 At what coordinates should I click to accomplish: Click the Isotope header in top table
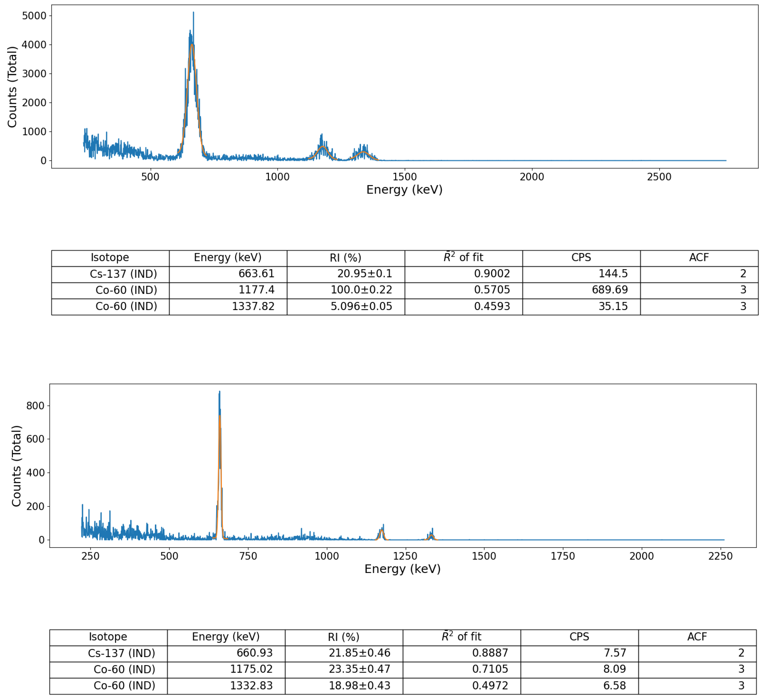click(x=110, y=258)
